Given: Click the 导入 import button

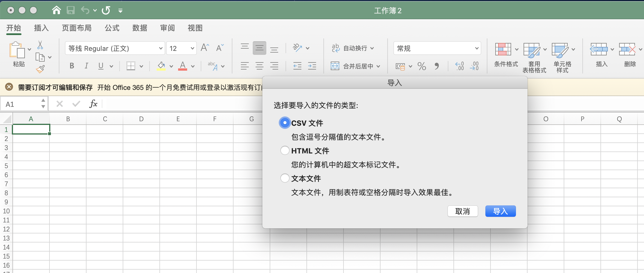Looking at the screenshot, I should [500, 211].
